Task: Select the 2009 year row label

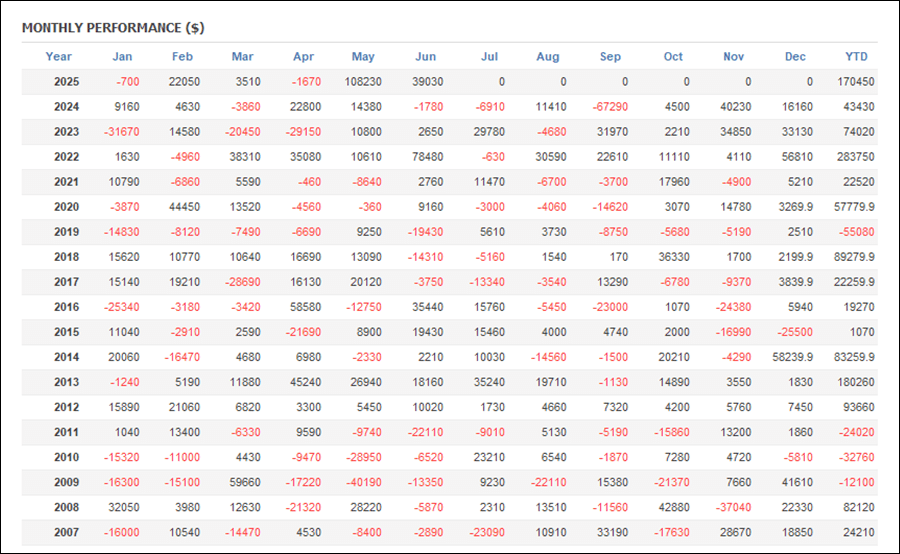Action: point(67,482)
